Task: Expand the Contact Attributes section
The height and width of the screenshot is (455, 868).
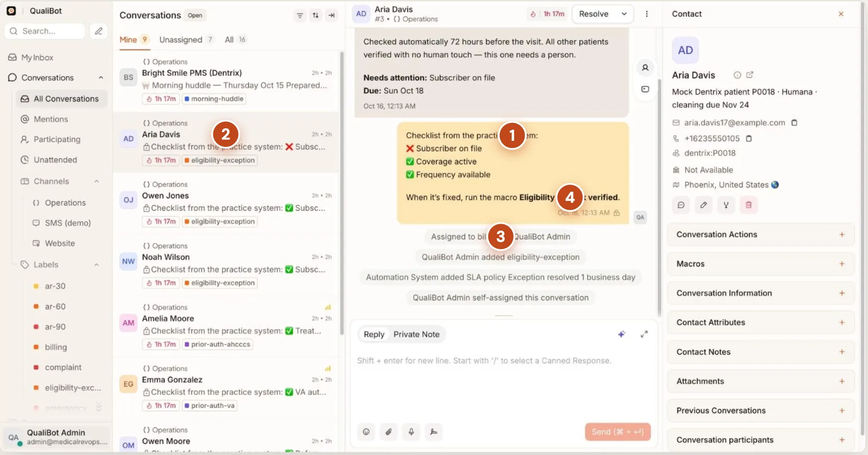Action: point(761,322)
